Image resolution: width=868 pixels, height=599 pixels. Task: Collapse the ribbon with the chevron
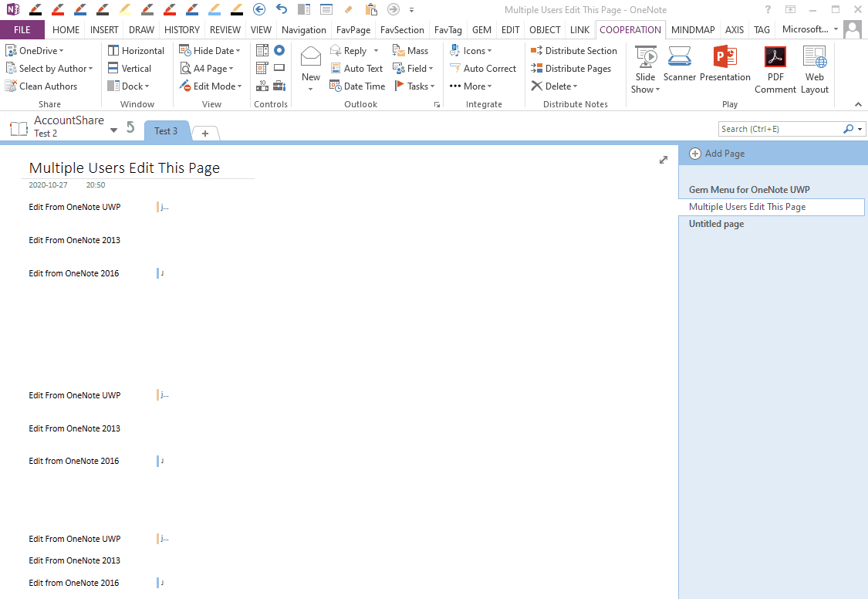point(858,104)
